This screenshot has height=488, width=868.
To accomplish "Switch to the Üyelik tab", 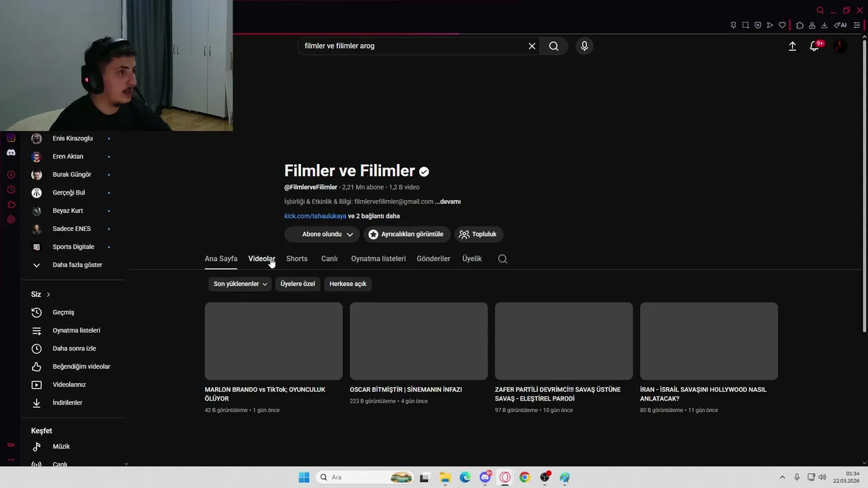I will tap(472, 259).
